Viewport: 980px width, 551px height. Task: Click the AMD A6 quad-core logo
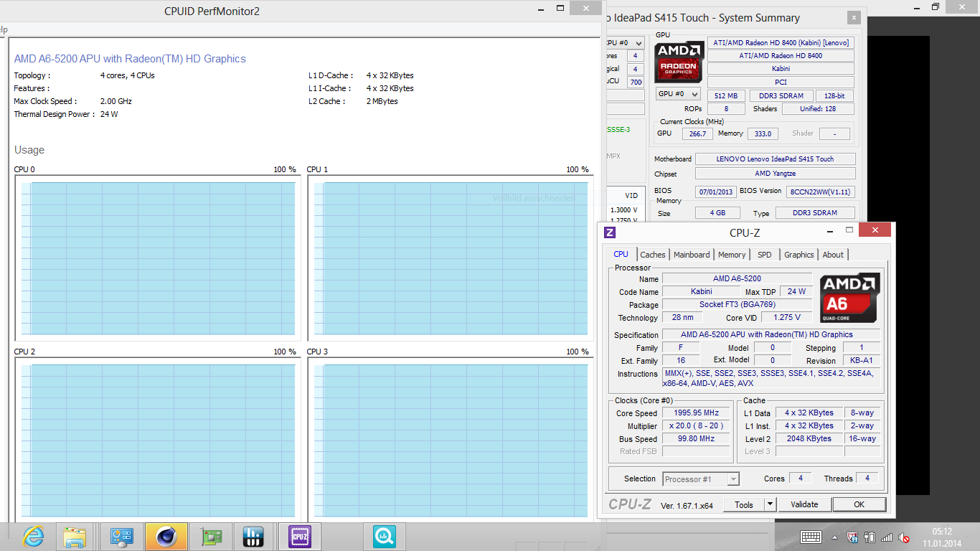pyautogui.click(x=850, y=298)
